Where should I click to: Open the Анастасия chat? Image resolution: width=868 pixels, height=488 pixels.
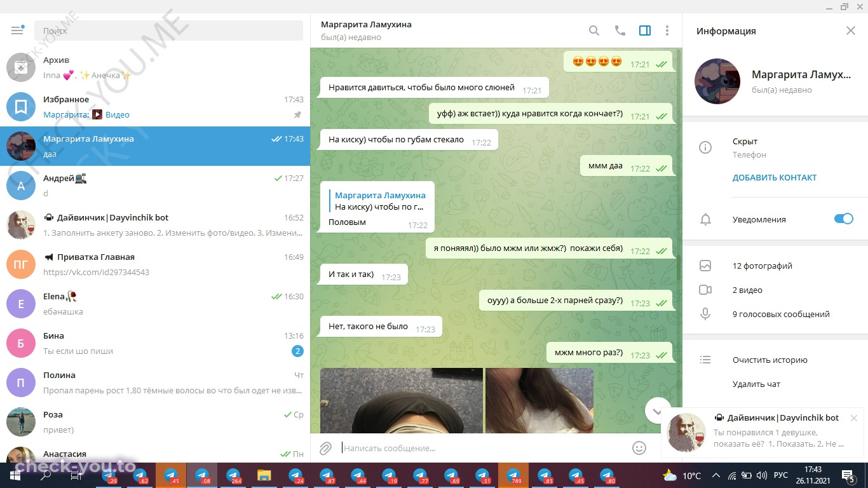tap(155, 452)
